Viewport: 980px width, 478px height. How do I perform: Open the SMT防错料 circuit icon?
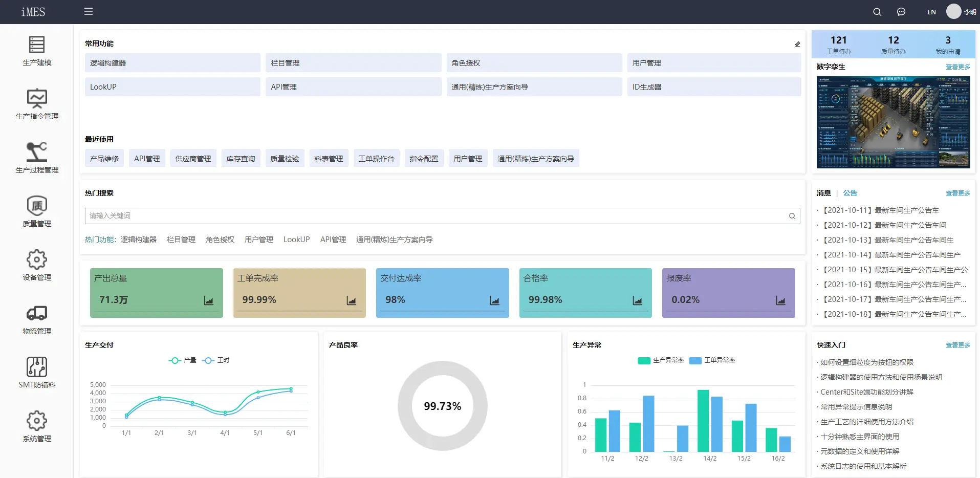click(37, 367)
